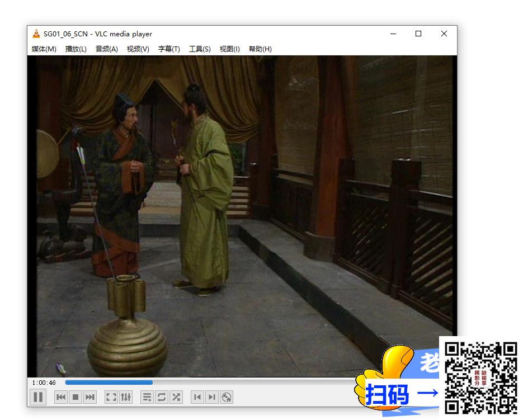The height and width of the screenshot is (420, 523).
Task: Toggle random shuffle playback
Action: click(x=176, y=397)
